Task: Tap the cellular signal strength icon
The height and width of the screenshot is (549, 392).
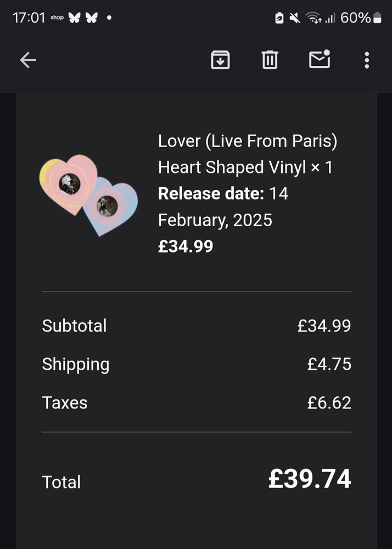Action: pyautogui.click(x=328, y=17)
